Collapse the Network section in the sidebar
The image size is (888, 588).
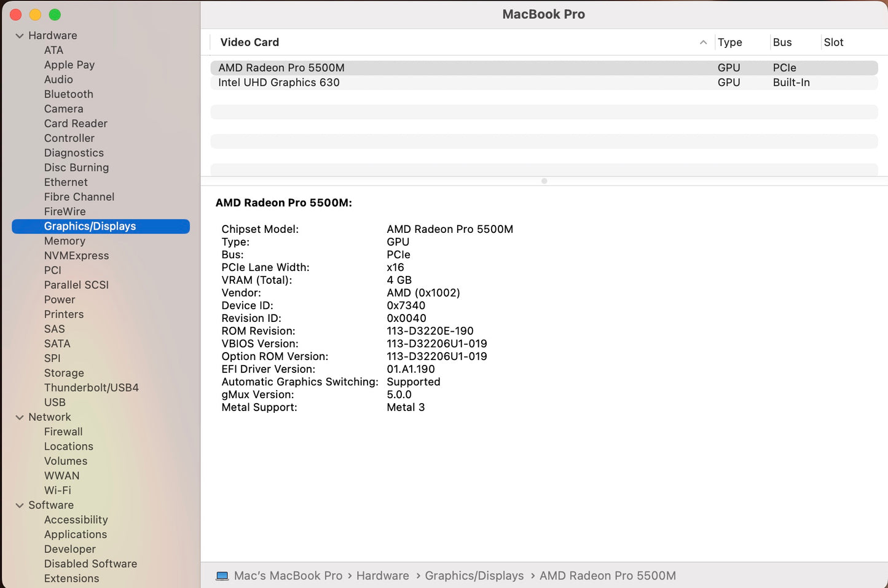click(20, 417)
